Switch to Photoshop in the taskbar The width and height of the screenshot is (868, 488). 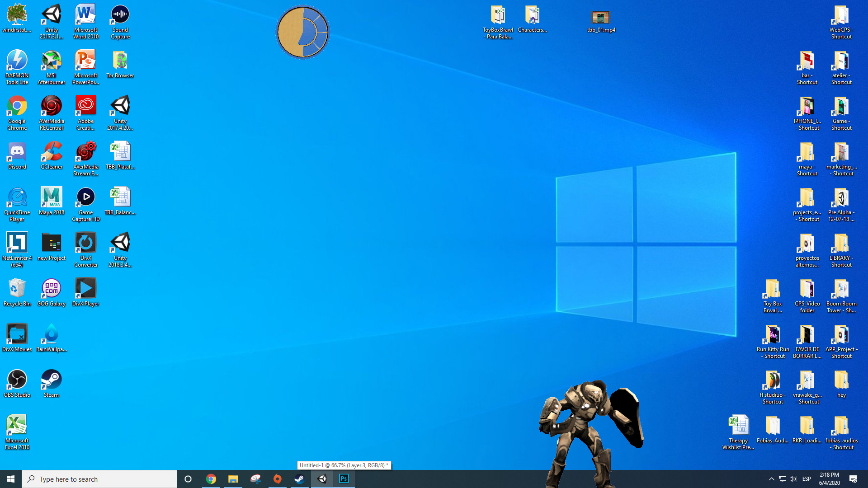coord(344,479)
